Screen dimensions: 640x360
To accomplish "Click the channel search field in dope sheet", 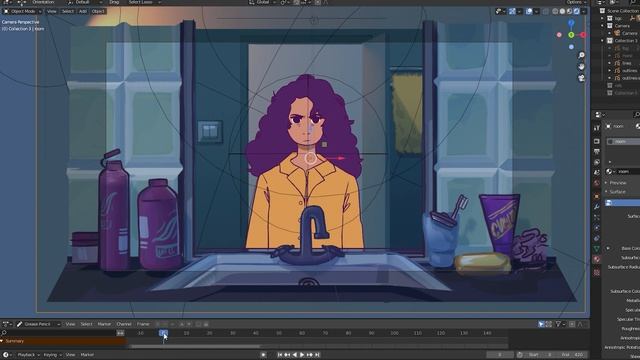I will 59,333.
